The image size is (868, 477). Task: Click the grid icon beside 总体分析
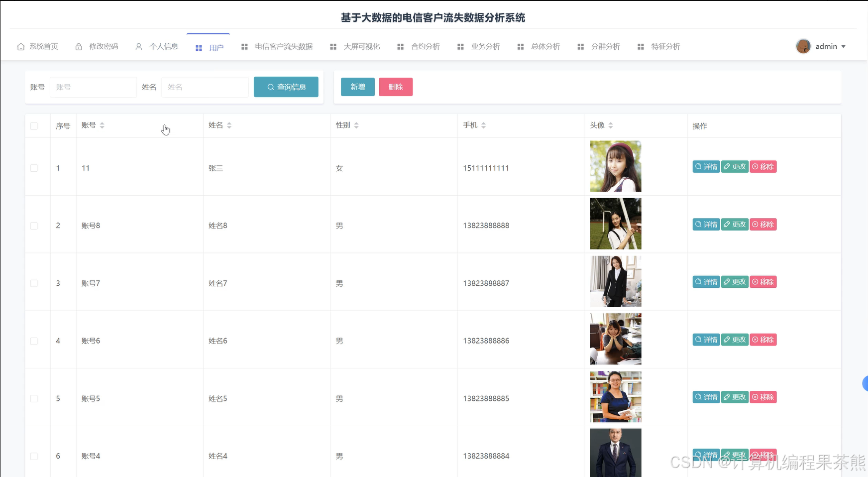(x=521, y=47)
